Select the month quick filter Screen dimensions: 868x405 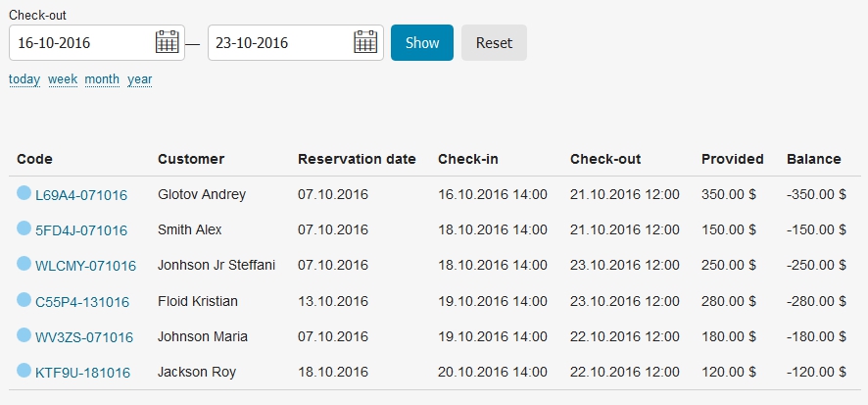(x=102, y=79)
